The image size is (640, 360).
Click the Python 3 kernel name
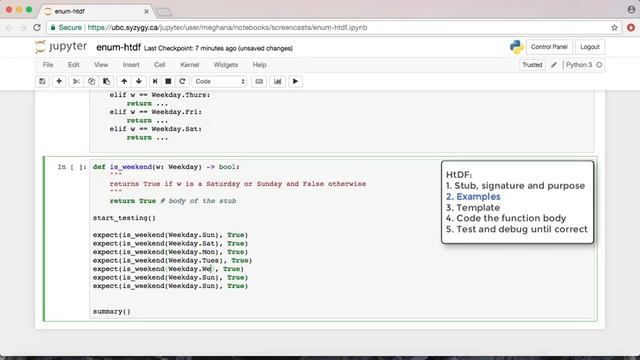click(579, 65)
